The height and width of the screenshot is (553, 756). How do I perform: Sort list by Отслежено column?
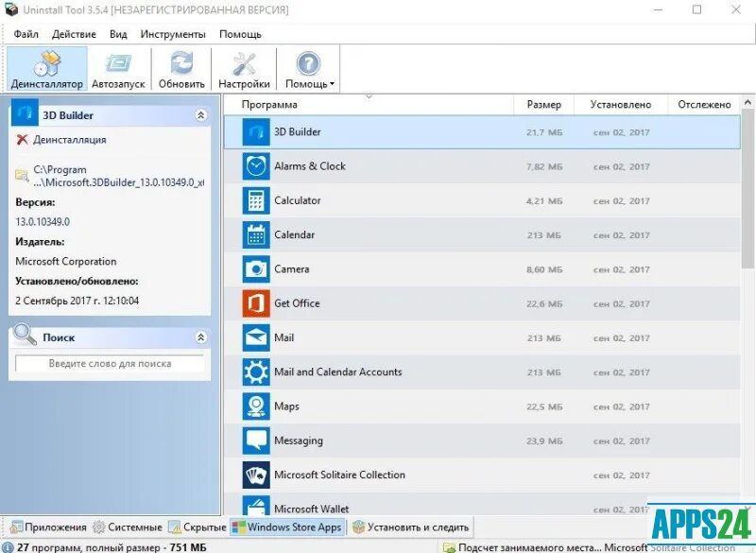704,105
